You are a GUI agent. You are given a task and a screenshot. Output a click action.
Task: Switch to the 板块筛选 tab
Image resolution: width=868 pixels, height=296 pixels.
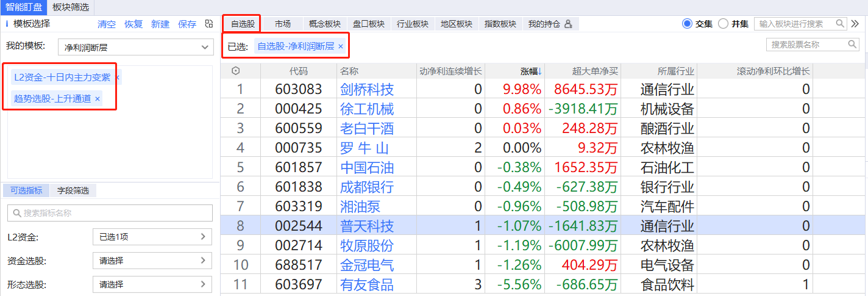click(70, 7)
